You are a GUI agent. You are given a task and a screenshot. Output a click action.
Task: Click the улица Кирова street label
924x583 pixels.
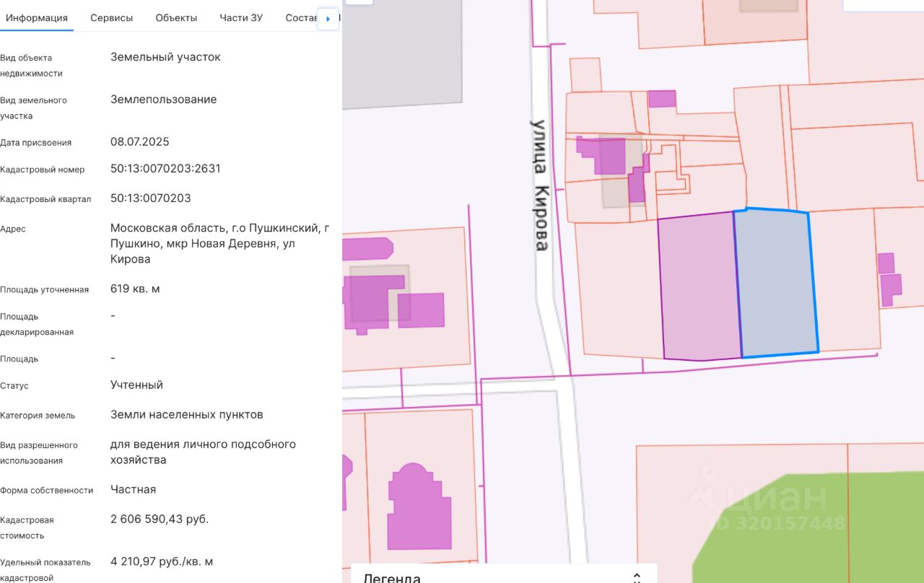[x=541, y=185]
